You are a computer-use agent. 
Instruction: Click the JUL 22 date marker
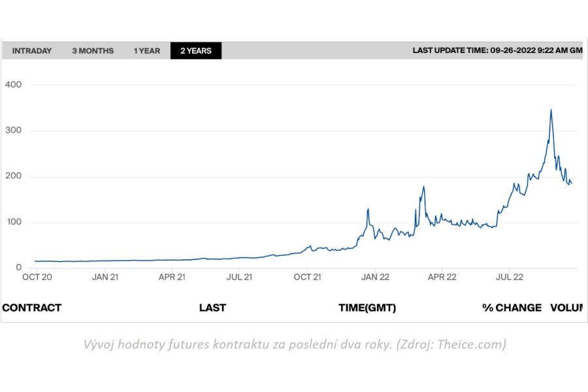coord(510,277)
